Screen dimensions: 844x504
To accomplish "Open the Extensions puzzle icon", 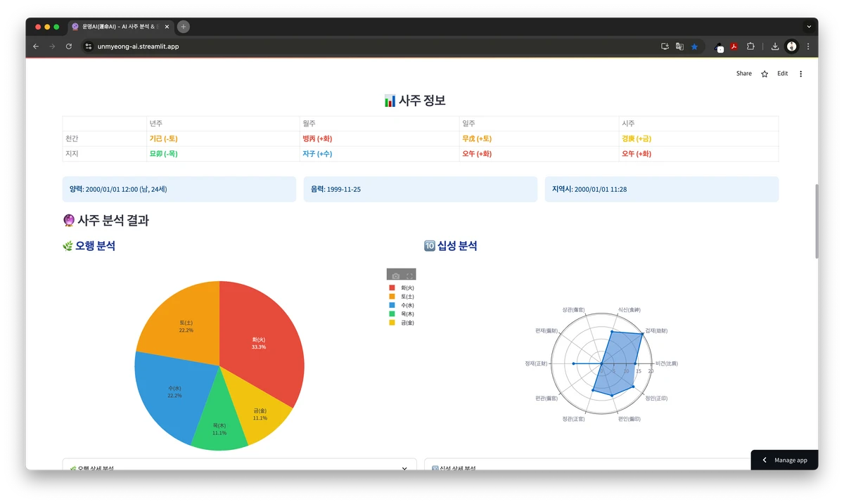I will (750, 46).
